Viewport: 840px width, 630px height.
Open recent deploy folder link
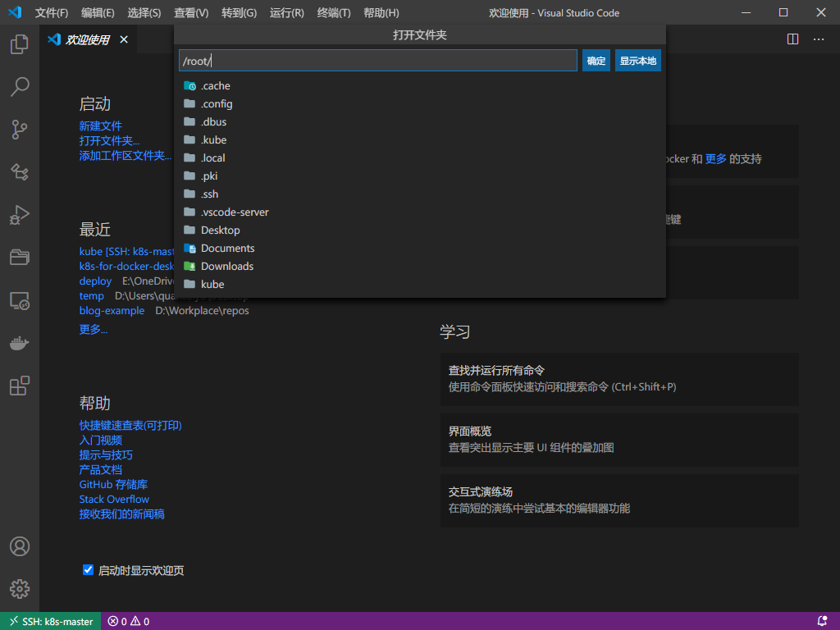click(95, 281)
